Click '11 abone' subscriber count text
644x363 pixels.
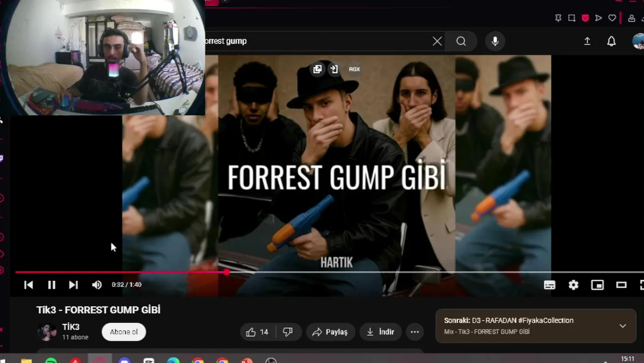75,337
